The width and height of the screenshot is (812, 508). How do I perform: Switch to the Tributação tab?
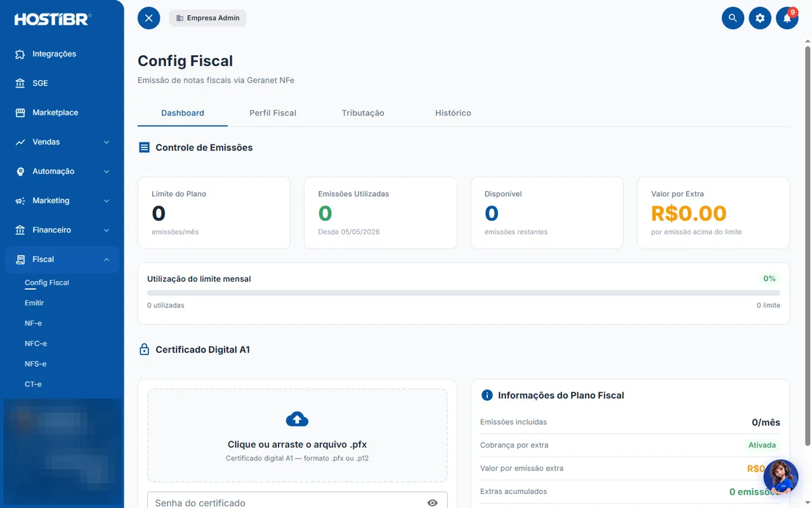[x=363, y=113]
